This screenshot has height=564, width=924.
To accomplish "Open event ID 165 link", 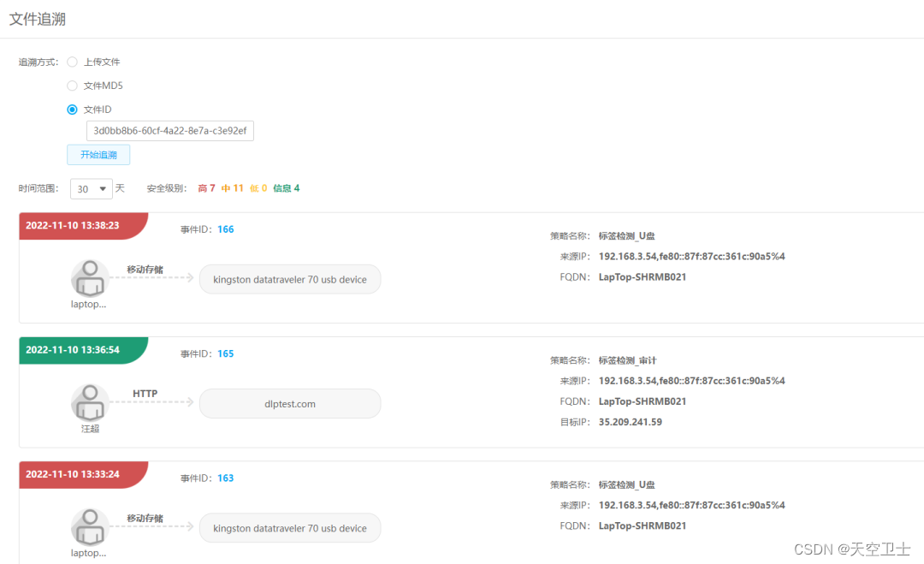I will [x=226, y=353].
